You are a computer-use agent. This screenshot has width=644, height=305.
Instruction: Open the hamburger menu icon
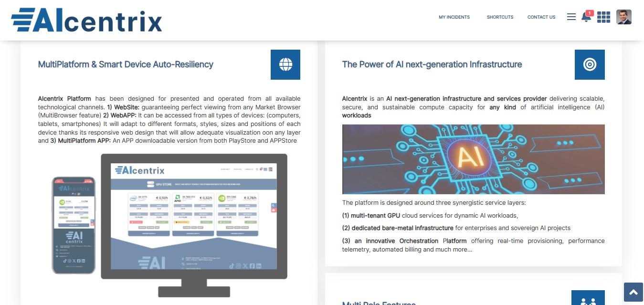point(571,17)
